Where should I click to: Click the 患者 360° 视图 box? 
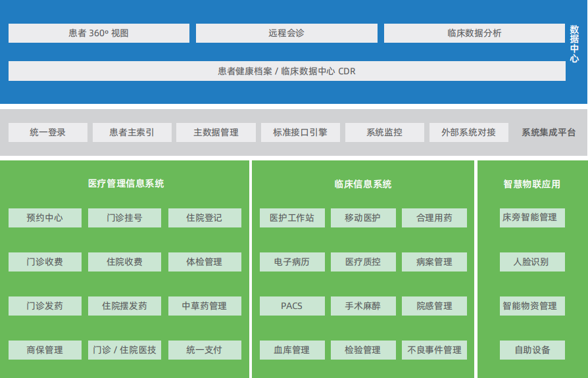click(99, 33)
